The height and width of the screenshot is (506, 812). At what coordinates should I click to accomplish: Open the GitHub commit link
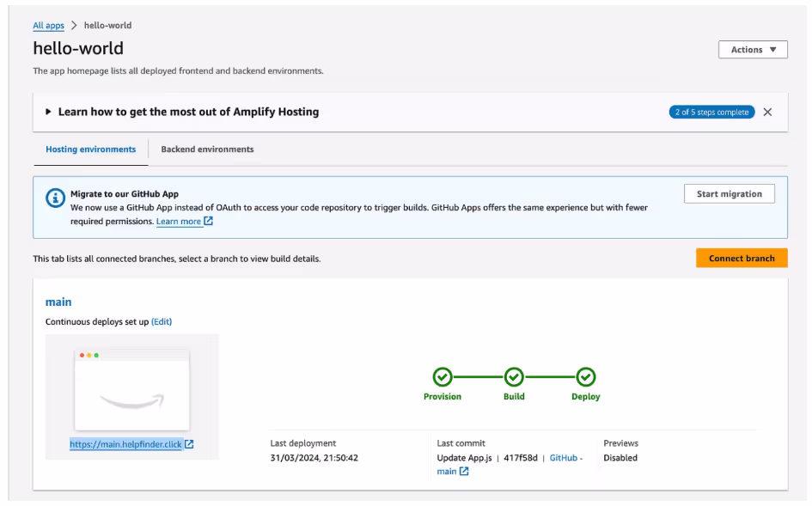(564, 459)
